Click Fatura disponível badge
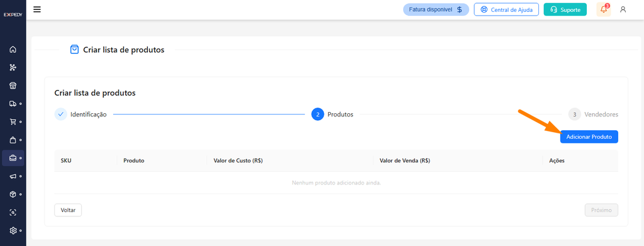 coord(436,9)
